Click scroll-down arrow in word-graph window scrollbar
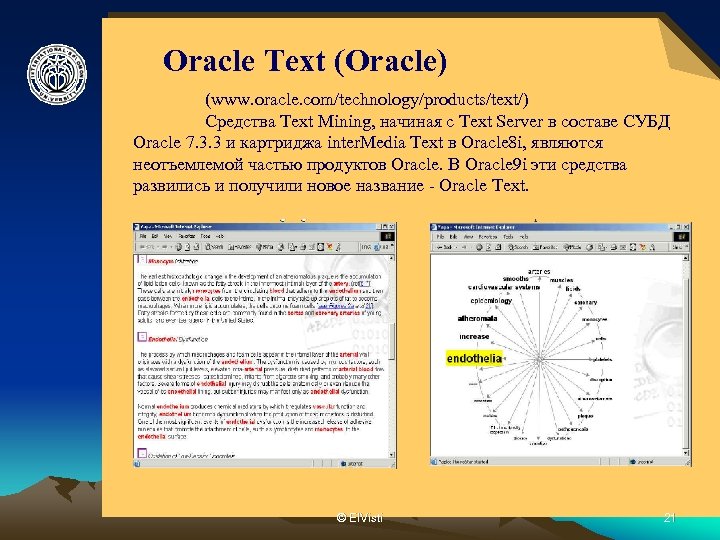 [x=686, y=453]
